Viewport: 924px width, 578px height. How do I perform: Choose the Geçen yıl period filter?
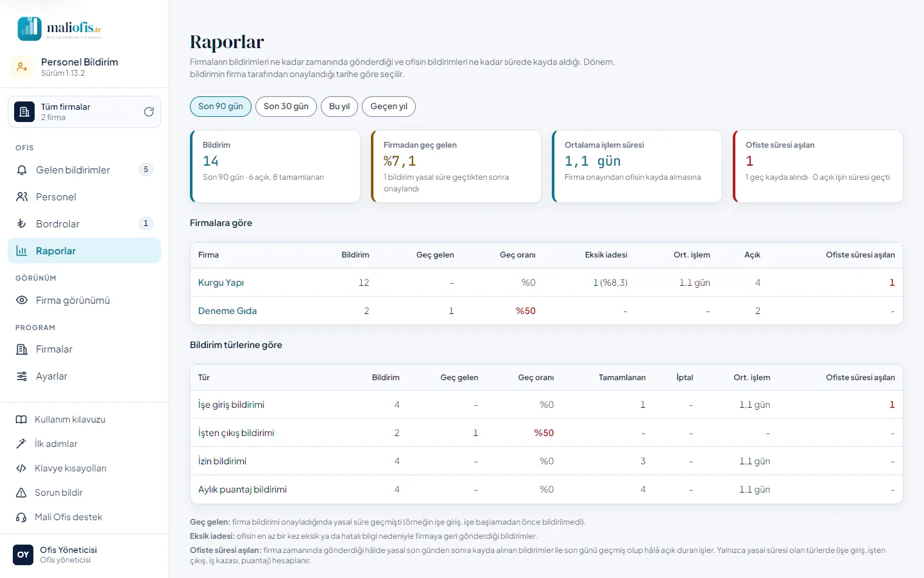pyautogui.click(x=389, y=107)
